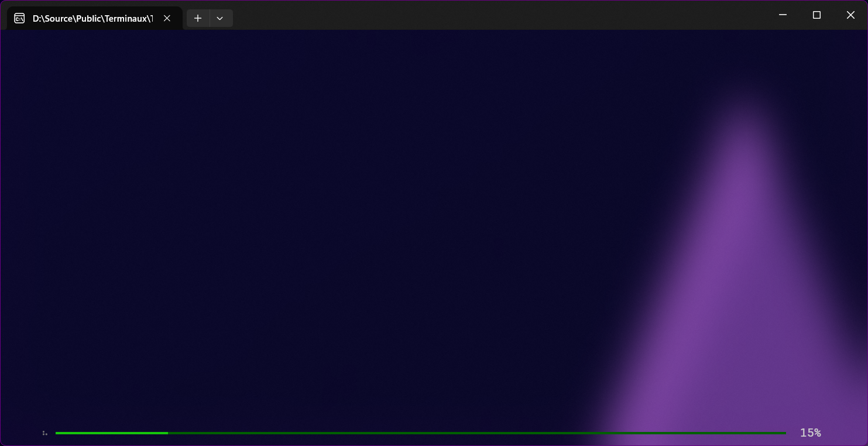Click the far left start of progress bar

57,433
